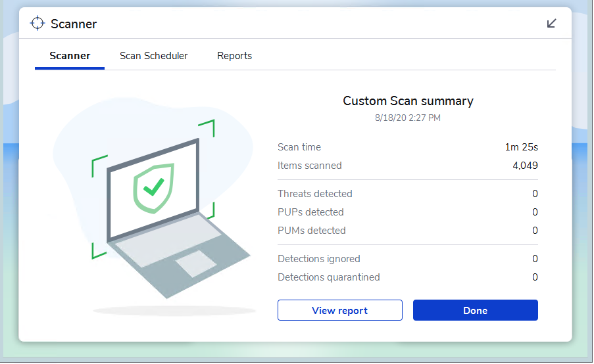
Task: Click the Detections quarantined label
Action: pyautogui.click(x=328, y=277)
